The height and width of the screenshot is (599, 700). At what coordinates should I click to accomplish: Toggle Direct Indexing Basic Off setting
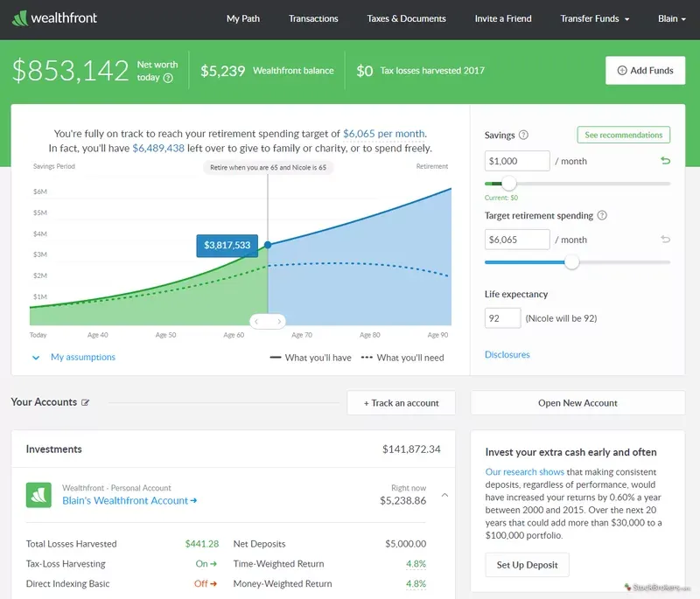point(206,583)
